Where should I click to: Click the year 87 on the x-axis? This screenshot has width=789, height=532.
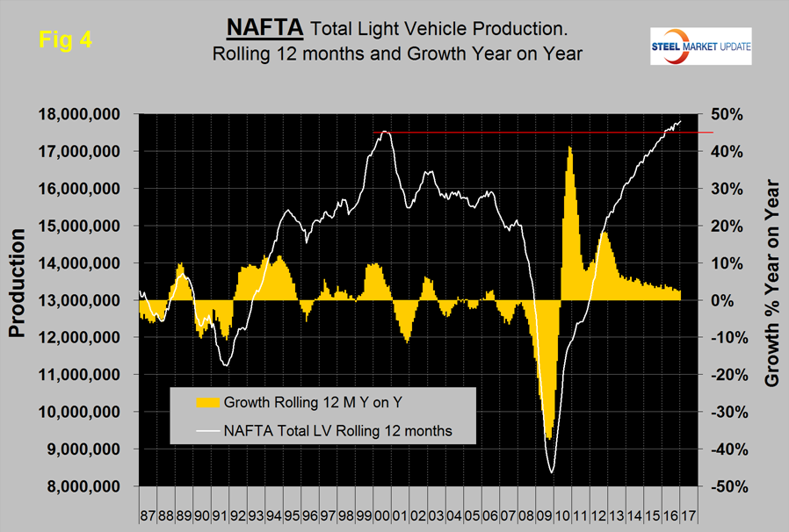(x=148, y=511)
